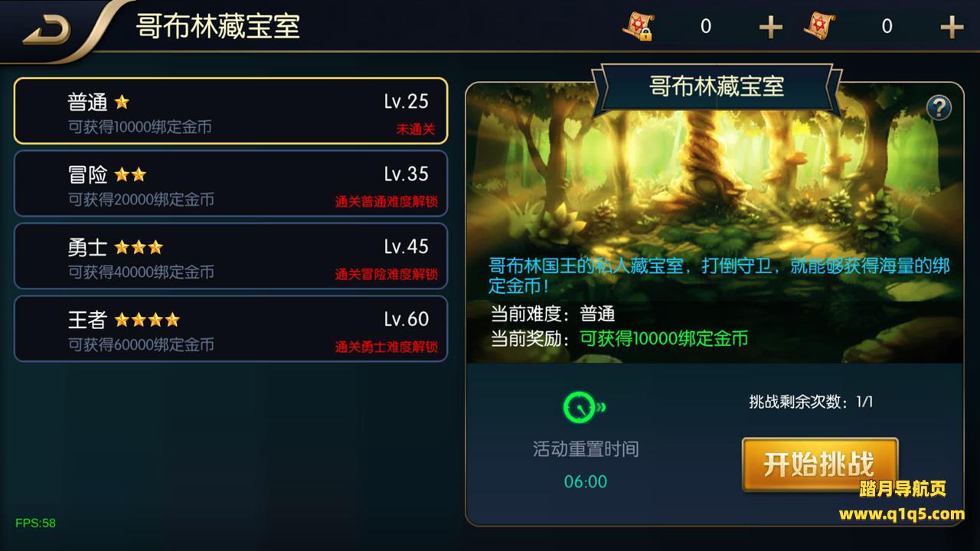This screenshot has width=980, height=551.
Task: Click the 06:00 reset time
Action: pyautogui.click(x=586, y=481)
